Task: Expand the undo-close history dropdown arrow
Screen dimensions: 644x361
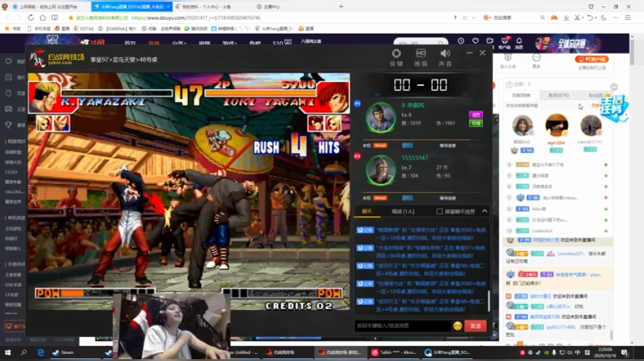Action: 595,18
